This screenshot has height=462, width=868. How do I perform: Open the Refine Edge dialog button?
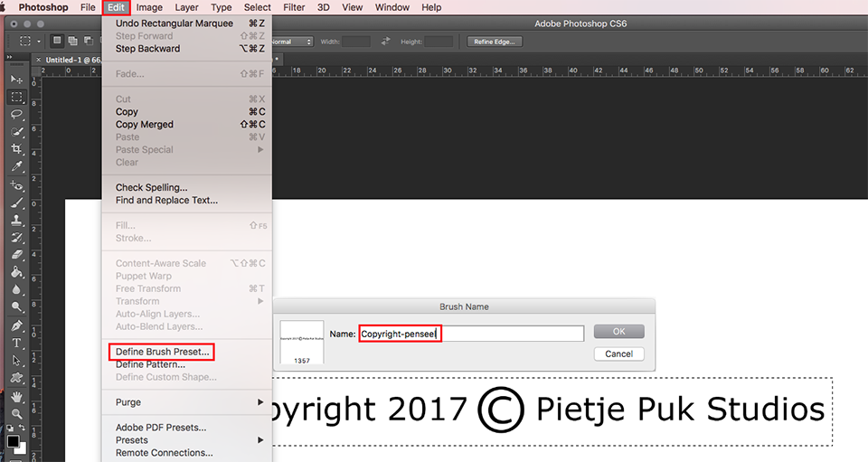[x=495, y=42]
